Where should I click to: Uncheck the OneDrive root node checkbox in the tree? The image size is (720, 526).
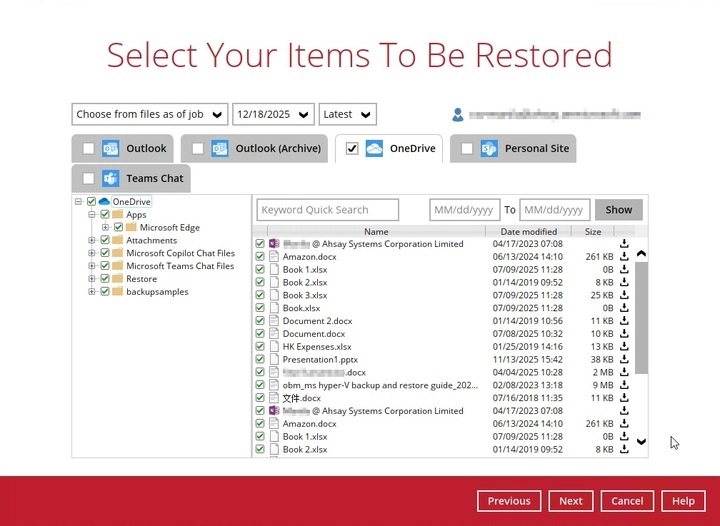click(x=91, y=201)
